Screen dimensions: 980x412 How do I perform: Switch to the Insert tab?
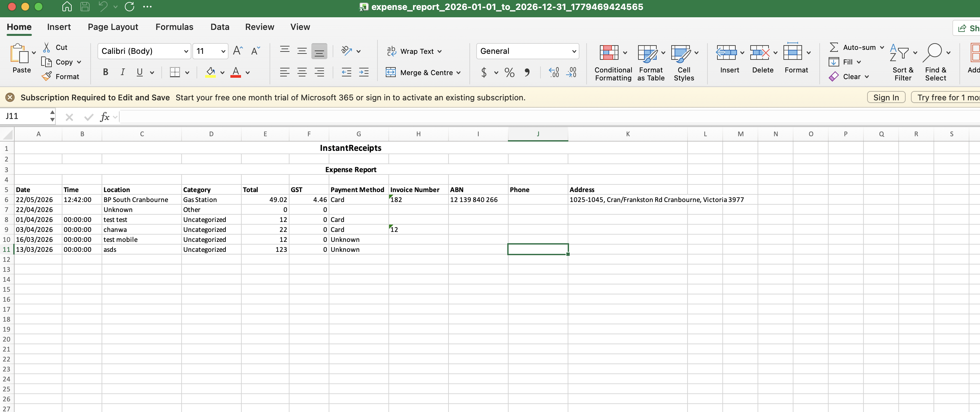tap(59, 27)
